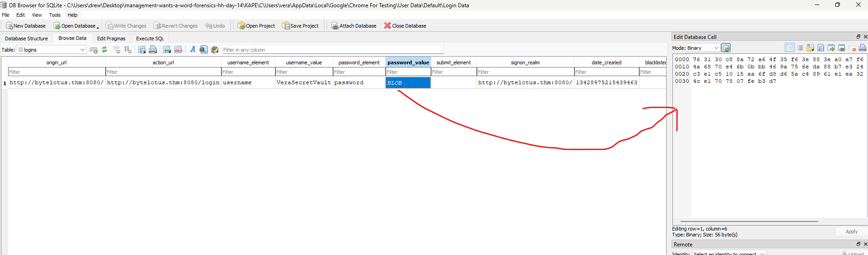Click the new record icon with the green arrow
868x255 pixels.
(x=167, y=50)
